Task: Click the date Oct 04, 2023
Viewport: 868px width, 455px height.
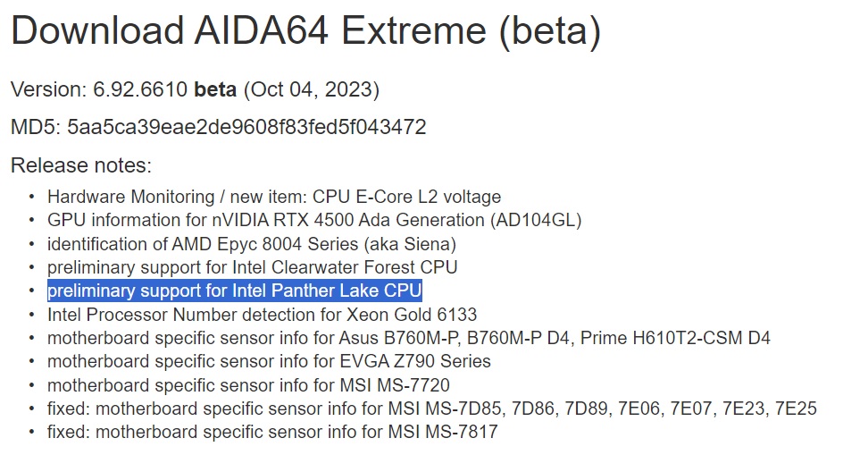Action: coord(312,89)
